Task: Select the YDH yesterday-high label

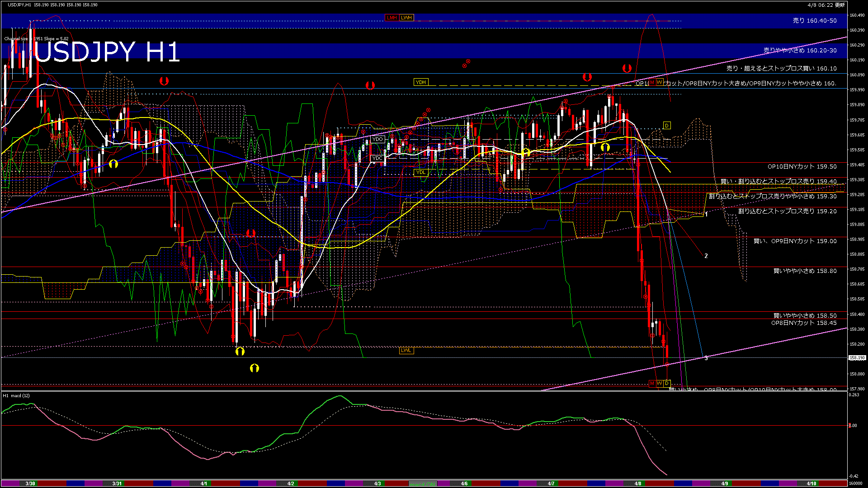Action: [x=420, y=82]
